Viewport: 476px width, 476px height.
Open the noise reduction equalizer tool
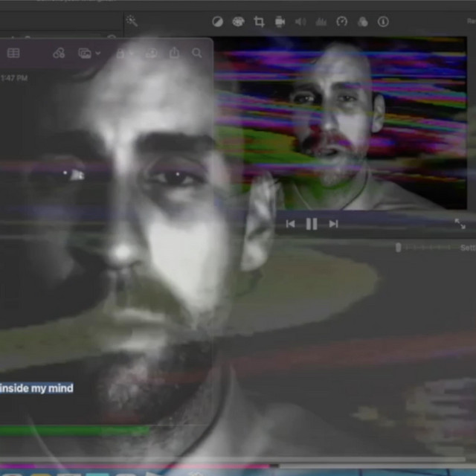pyautogui.click(x=321, y=22)
